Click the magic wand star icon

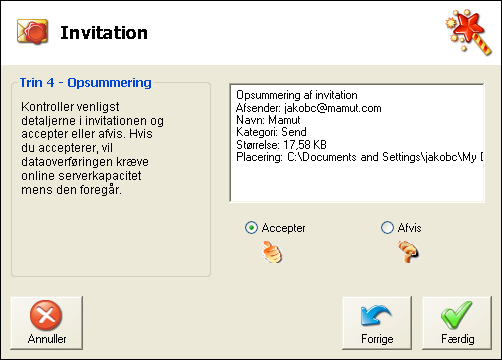(469, 32)
